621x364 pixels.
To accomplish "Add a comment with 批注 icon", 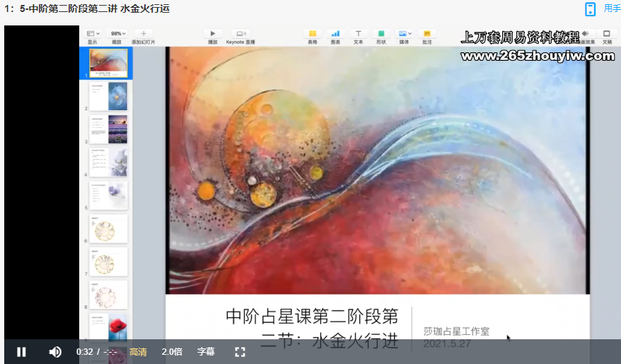I will (427, 34).
